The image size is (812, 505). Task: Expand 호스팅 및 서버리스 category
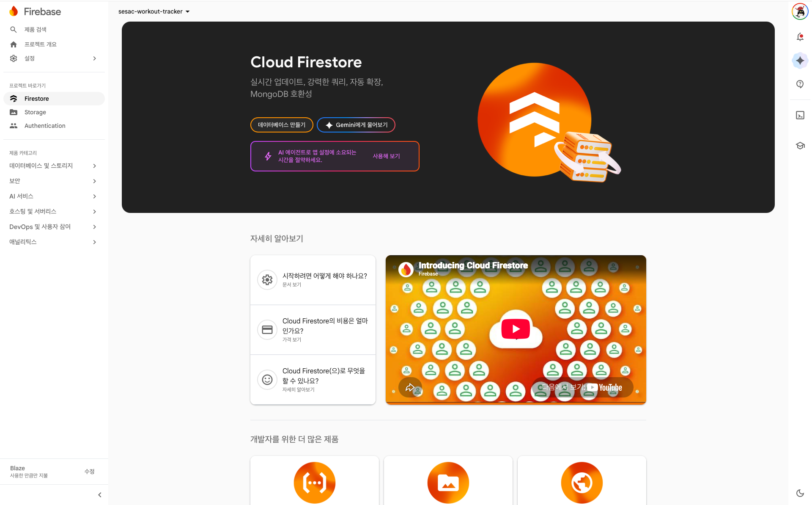click(54, 212)
